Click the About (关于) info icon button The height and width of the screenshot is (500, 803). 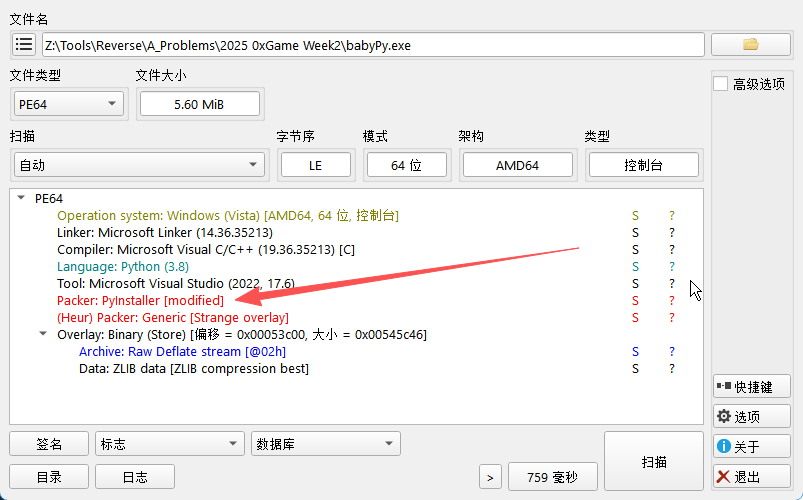pyautogui.click(x=751, y=447)
